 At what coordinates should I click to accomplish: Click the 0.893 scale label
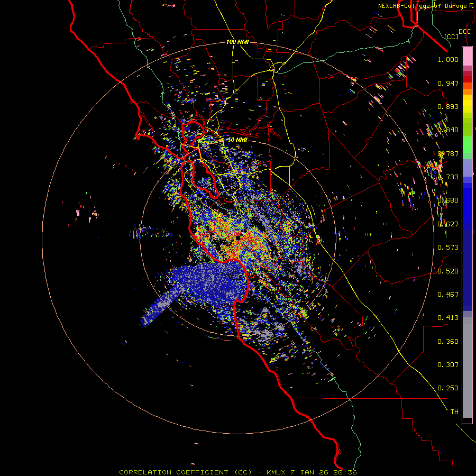448,106
